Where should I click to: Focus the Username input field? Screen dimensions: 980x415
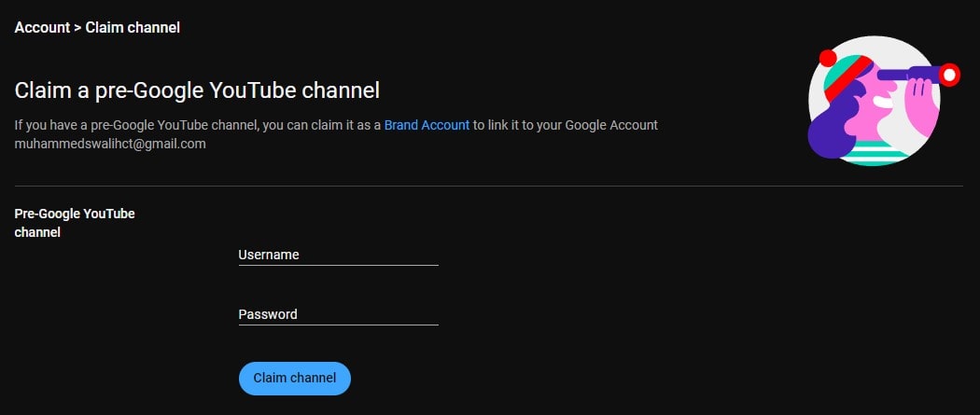click(x=338, y=256)
